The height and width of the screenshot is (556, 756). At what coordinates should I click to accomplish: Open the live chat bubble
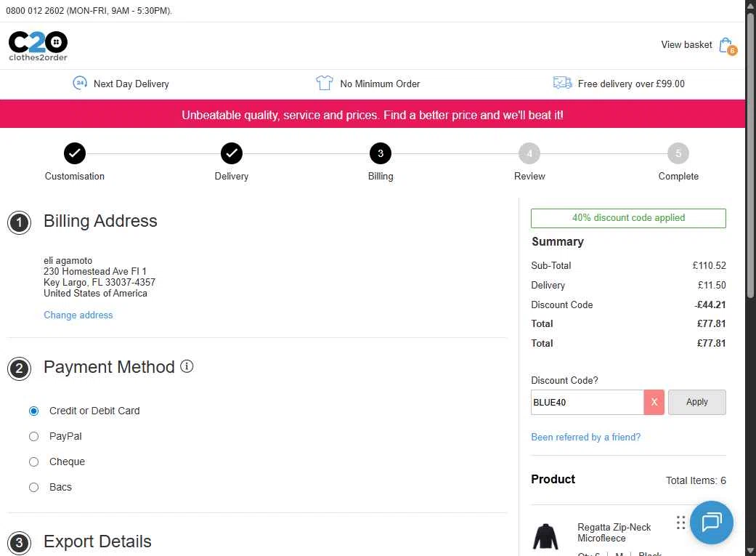click(x=711, y=523)
